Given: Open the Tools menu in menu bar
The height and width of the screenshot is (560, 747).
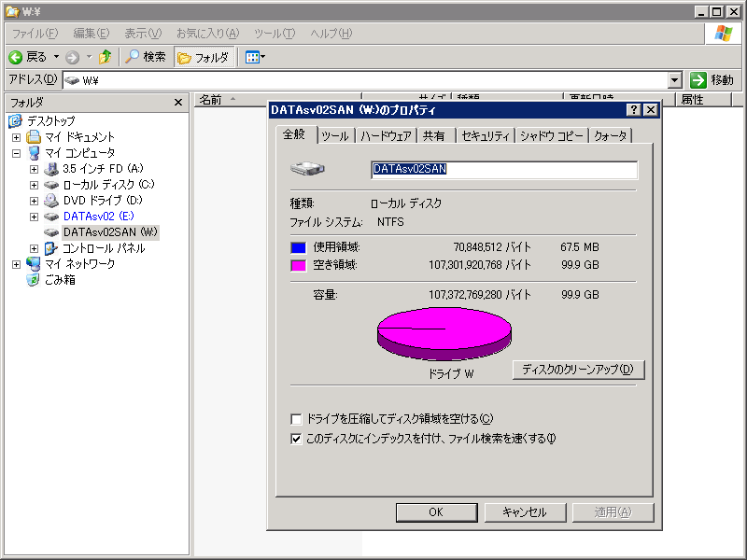Looking at the screenshot, I should click(275, 34).
